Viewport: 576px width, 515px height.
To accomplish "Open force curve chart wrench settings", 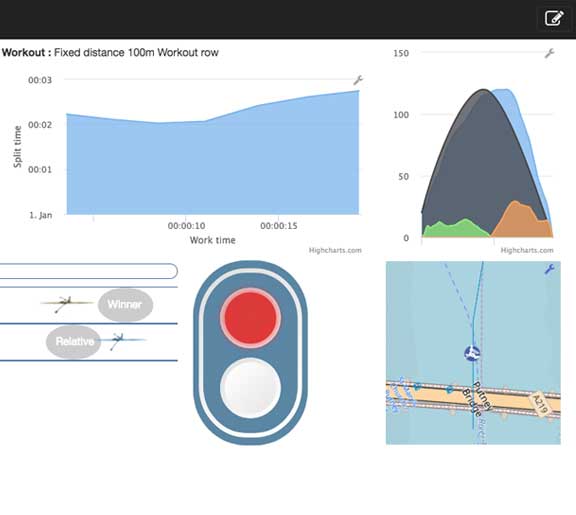I will coord(549,53).
